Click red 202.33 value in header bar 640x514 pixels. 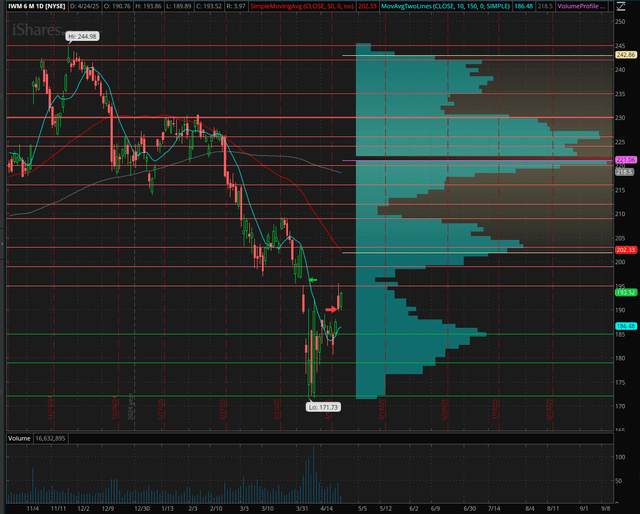[x=367, y=6]
